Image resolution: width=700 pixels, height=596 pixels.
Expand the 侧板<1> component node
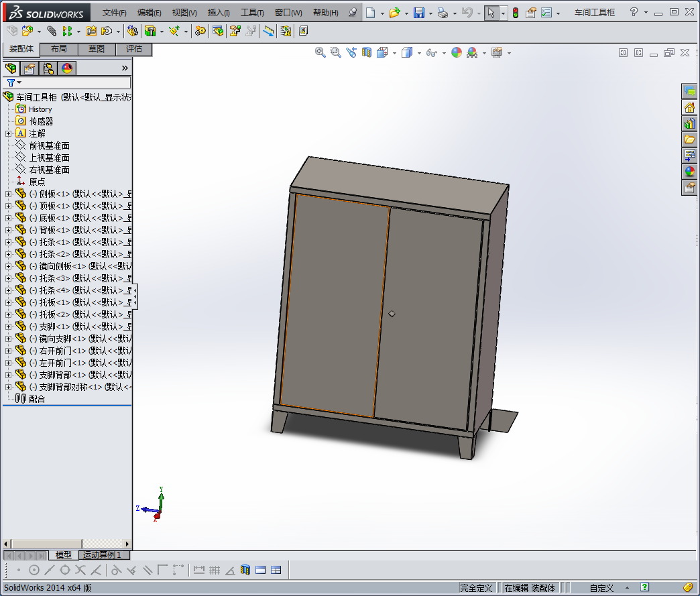(x=9, y=194)
